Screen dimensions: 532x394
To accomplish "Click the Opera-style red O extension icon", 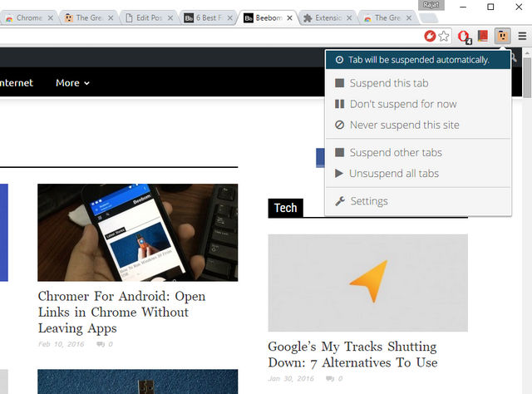I will (x=464, y=37).
